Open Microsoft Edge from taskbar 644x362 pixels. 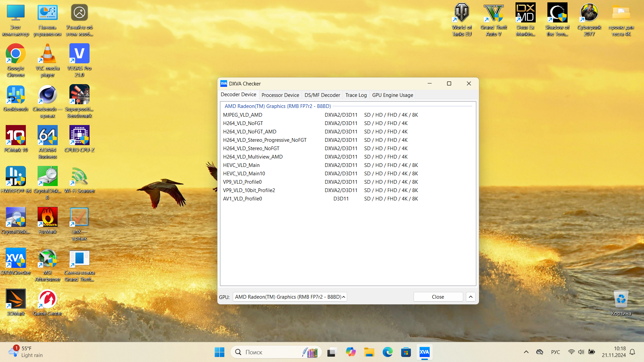pyautogui.click(x=387, y=352)
